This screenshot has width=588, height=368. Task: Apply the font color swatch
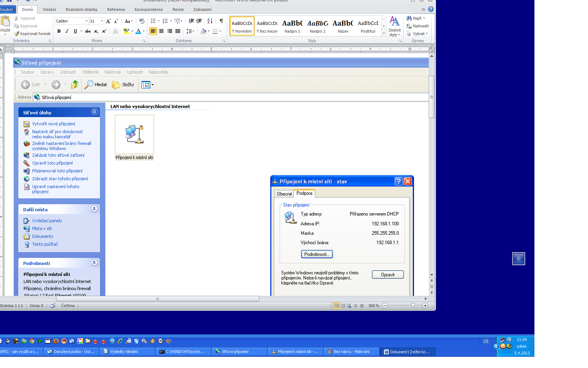[138, 31]
